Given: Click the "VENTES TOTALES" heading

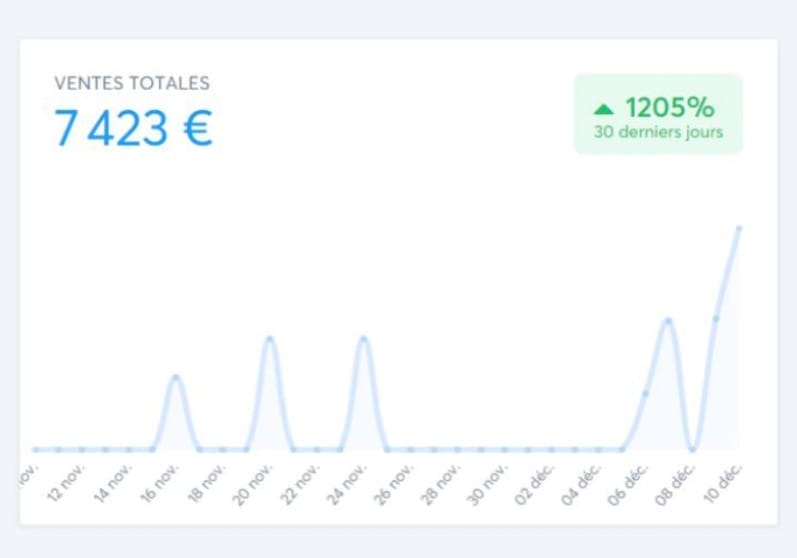Looking at the screenshot, I should pos(132,83).
